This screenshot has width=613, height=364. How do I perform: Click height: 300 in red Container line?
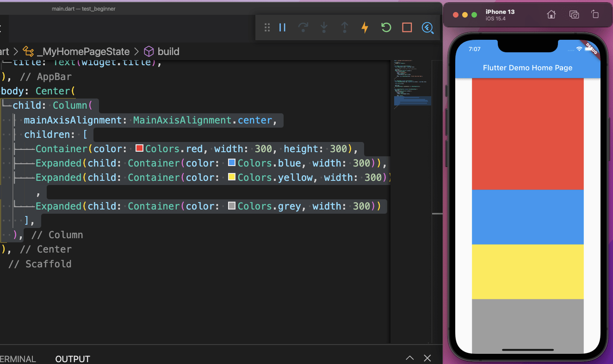pyautogui.click(x=316, y=148)
